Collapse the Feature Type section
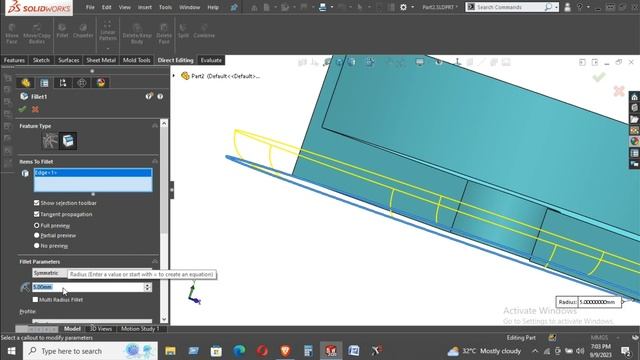The width and height of the screenshot is (640, 360). coord(155,126)
